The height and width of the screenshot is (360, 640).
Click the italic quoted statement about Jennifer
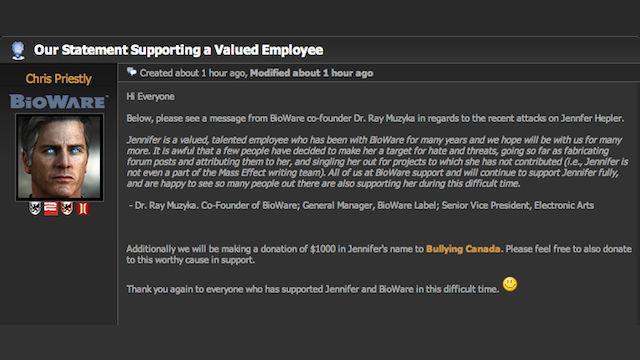tap(377, 162)
